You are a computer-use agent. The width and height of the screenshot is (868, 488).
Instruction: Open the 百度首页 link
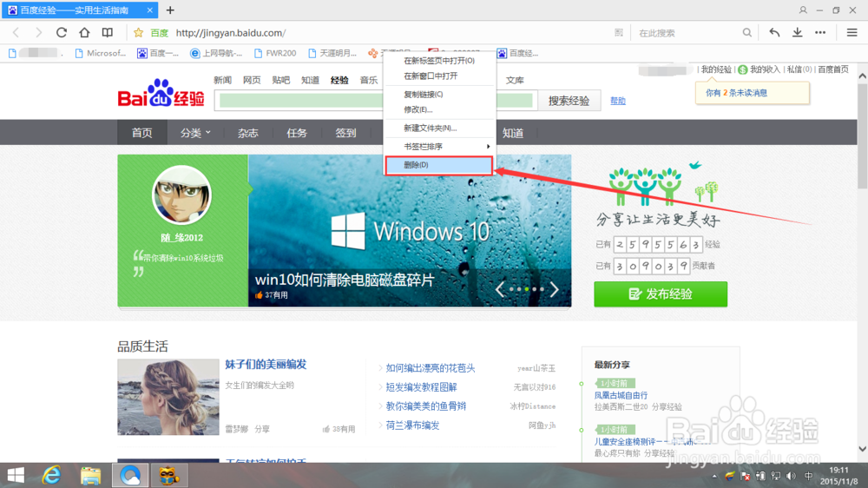pyautogui.click(x=833, y=69)
